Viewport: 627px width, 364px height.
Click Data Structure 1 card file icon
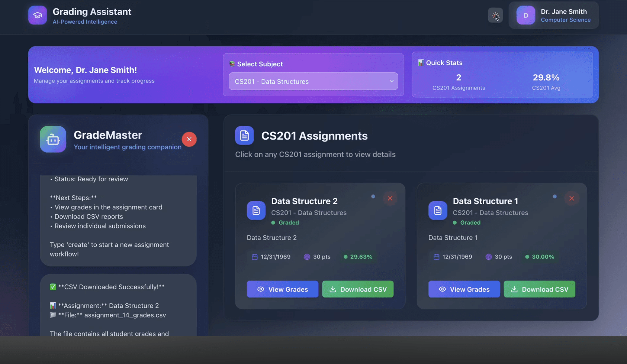tap(437, 211)
